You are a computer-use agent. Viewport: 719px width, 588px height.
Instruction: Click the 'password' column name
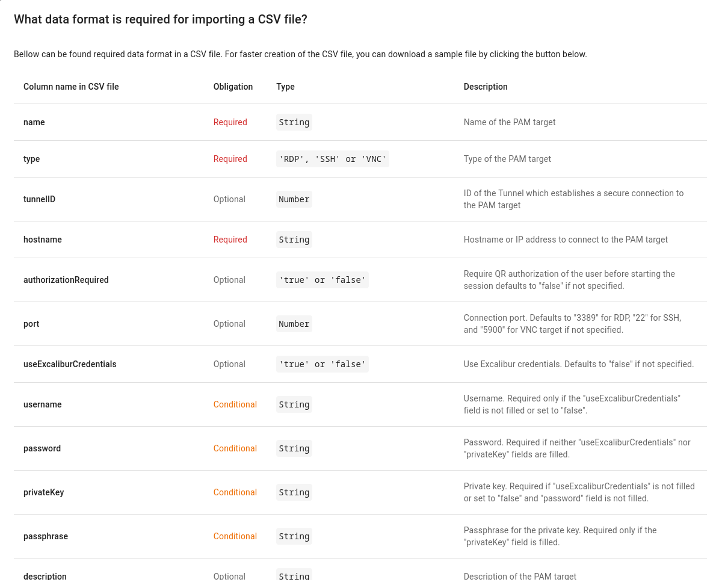tap(42, 448)
